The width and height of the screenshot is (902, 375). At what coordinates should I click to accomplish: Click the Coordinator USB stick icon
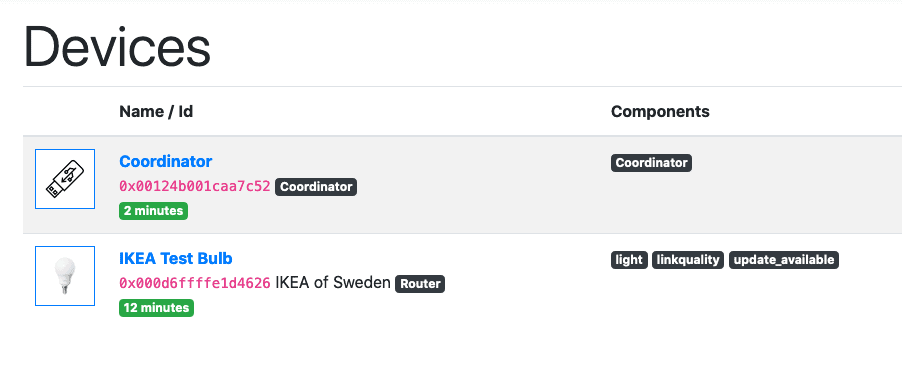[65, 179]
